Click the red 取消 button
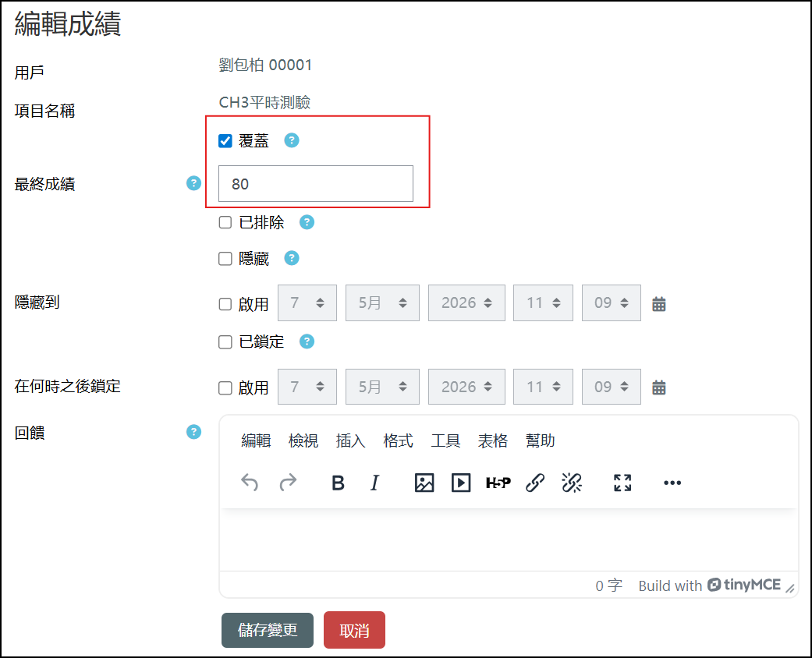Image resolution: width=812 pixels, height=658 pixels. point(354,630)
